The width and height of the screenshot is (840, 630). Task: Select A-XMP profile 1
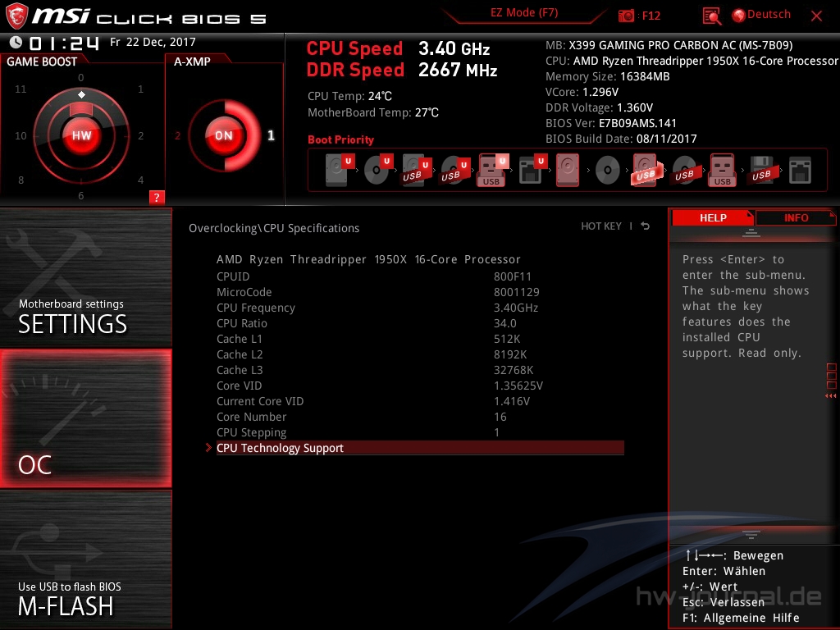(x=271, y=135)
